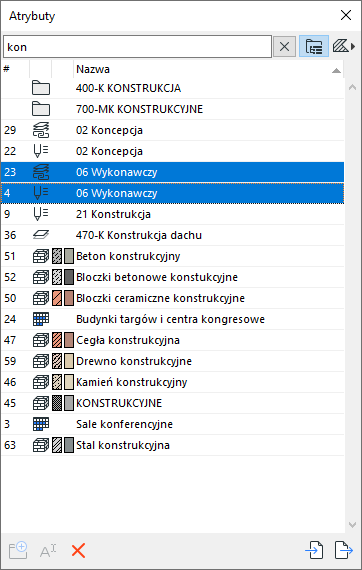The width and height of the screenshot is (362, 570).
Task: Click layer combination icon of 02 Koncepcja row 29
Action: click(41, 130)
